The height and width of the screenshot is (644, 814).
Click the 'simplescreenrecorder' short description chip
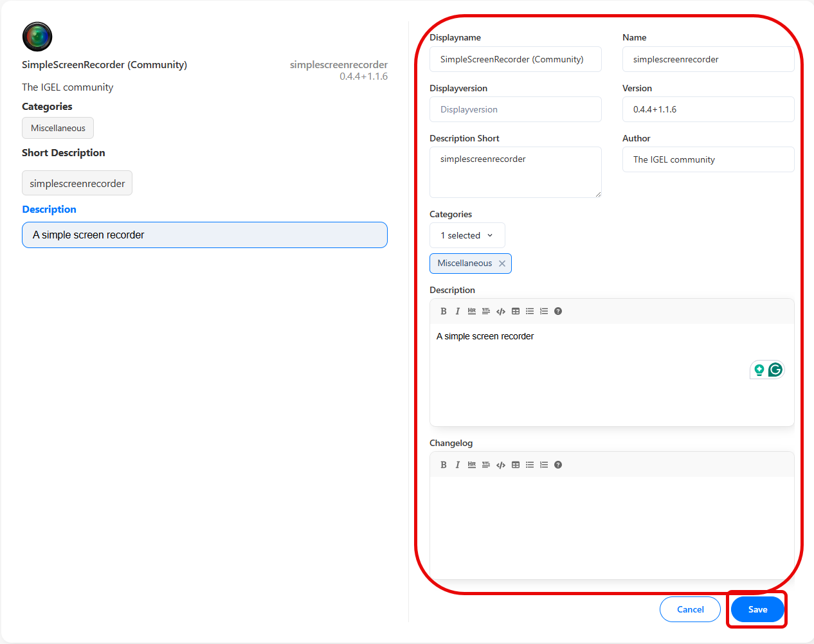[x=77, y=183]
